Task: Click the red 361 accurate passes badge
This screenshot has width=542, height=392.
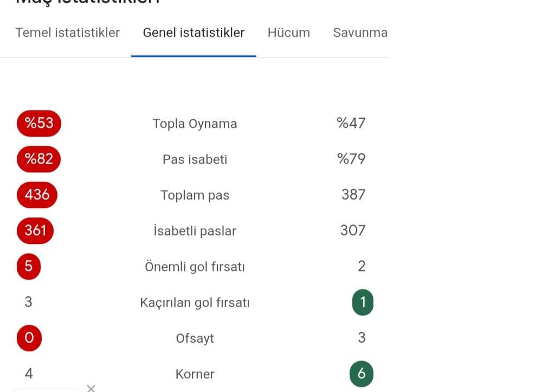Action: click(x=35, y=230)
